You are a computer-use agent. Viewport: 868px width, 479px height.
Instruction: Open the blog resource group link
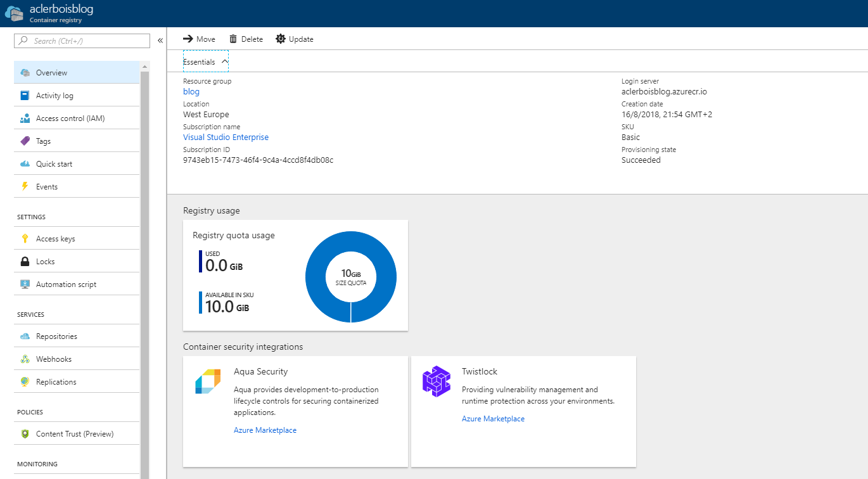click(x=191, y=92)
